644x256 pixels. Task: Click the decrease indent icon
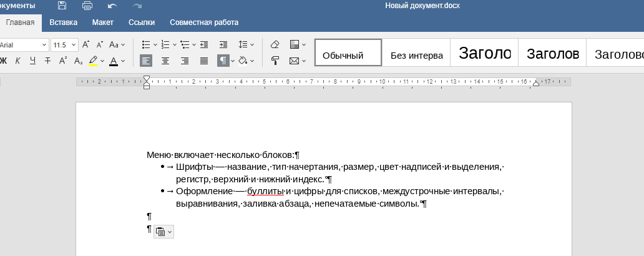point(203,44)
